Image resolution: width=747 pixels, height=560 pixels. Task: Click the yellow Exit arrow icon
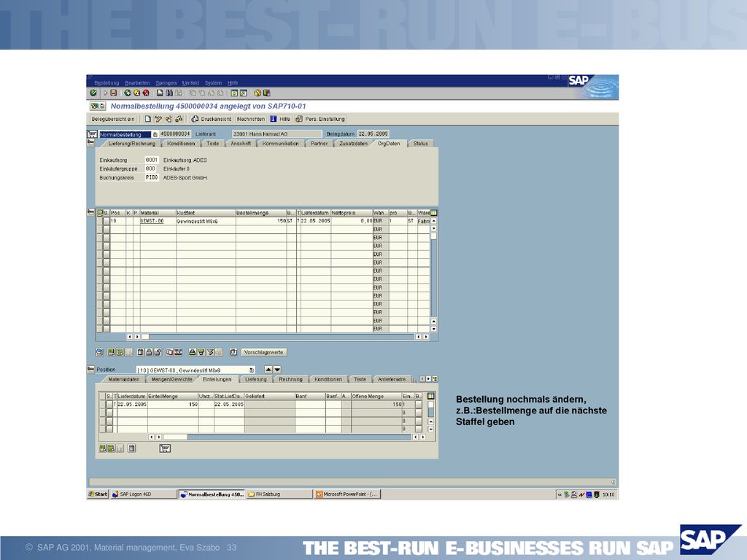[136, 93]
